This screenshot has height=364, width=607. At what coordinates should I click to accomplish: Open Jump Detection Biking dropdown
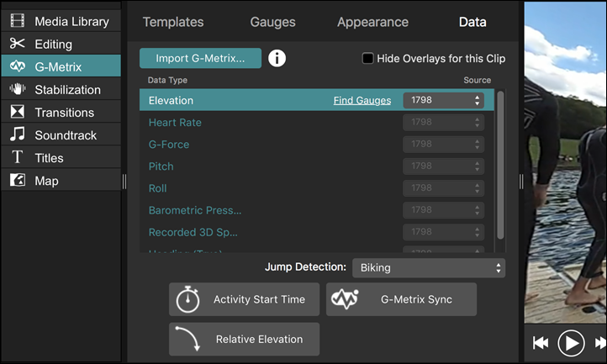click(x=429, y=268)
